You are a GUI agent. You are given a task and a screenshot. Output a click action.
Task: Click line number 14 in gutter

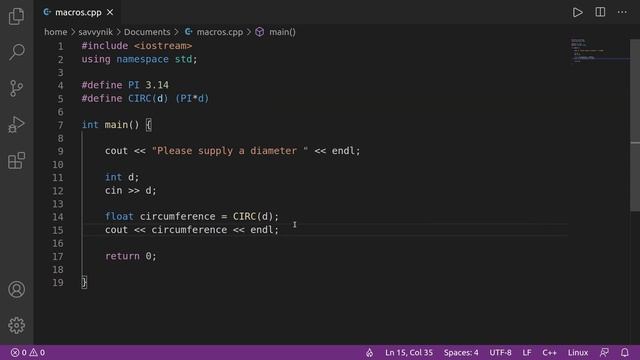click(58, 217)
